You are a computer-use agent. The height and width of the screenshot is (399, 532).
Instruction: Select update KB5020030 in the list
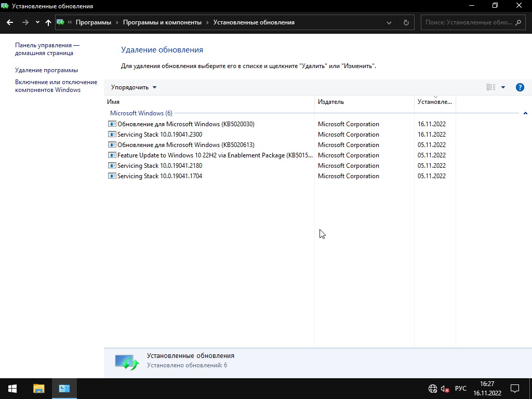(185, 124)
